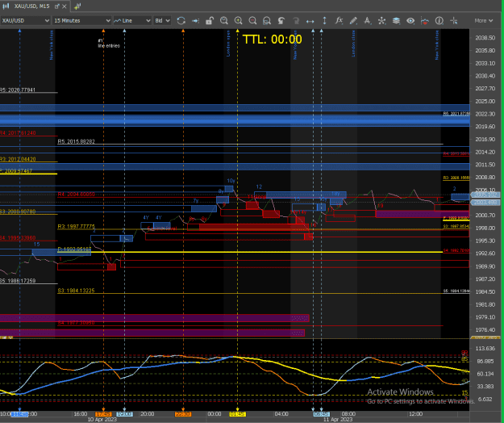This screenshot has width=504, height=423.
Task: Click the red price marker alert icon
Action: (x=425, y=21)
